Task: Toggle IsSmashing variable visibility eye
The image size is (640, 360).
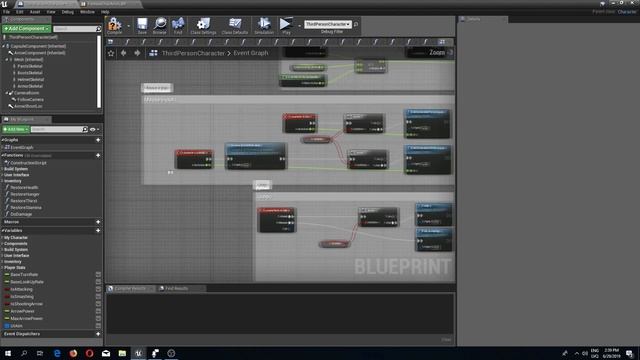Action: 98,297
